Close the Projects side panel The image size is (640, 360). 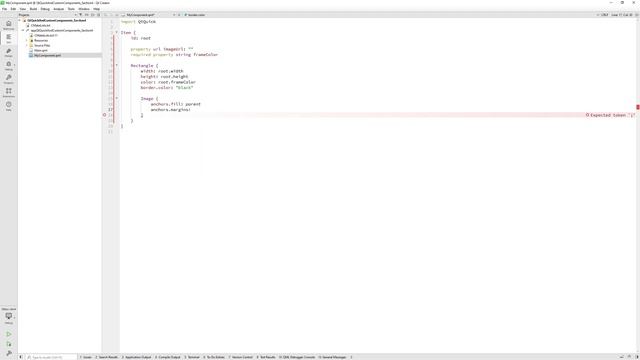point(98,15)
